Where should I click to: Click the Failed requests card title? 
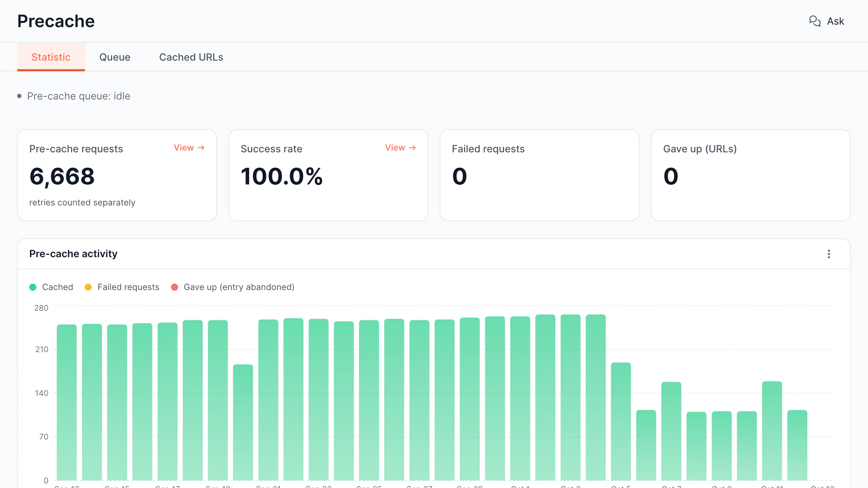click(488, 149)
